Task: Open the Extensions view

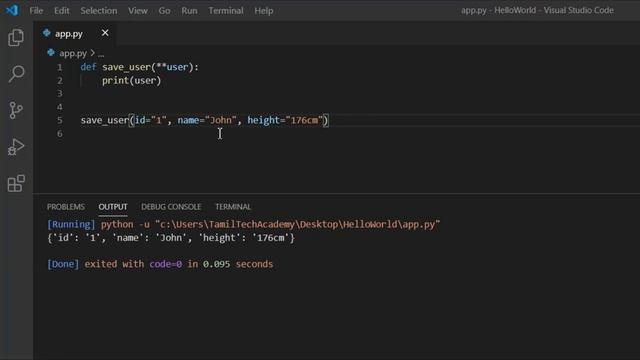Action: point(16,183)
